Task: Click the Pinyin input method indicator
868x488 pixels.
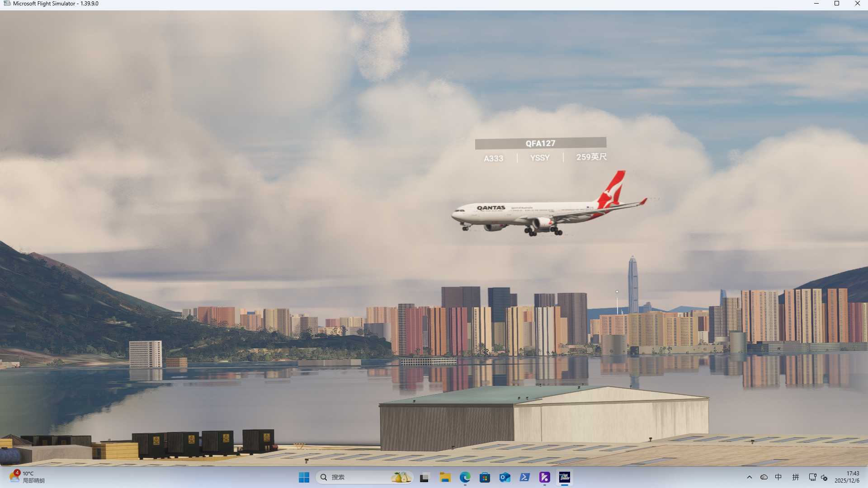Action: pyautogui.click(x=795, y=477)
